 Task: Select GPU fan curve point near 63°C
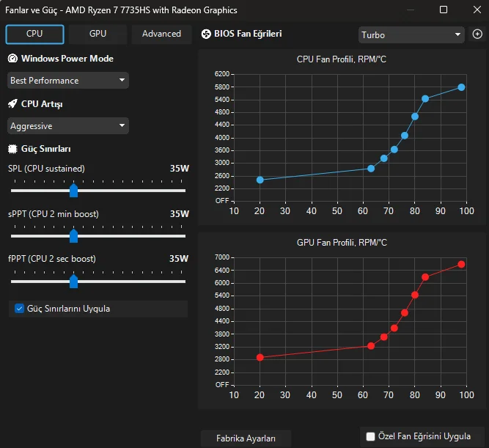pos(371,345)
